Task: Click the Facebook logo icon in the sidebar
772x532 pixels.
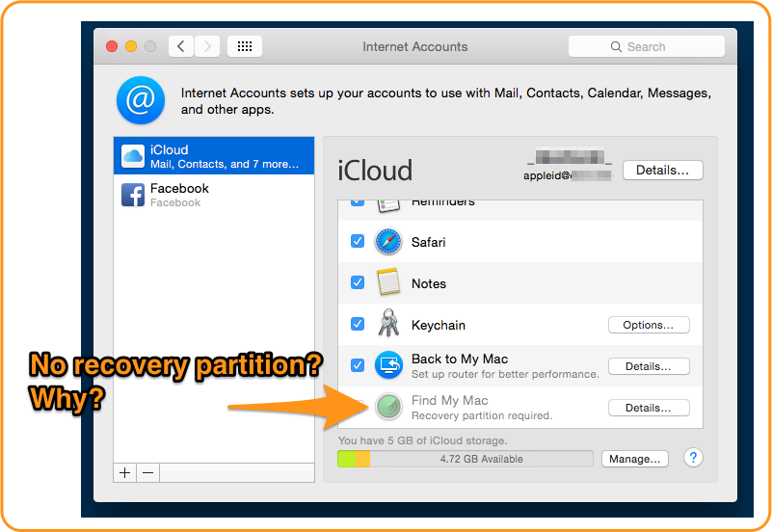Action: coord(133,195)
